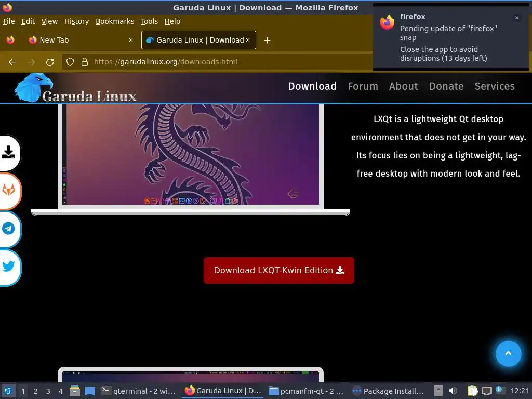Open the History menu
The image size is (532, 399).
pyautogui.click(x=76, y=21)
